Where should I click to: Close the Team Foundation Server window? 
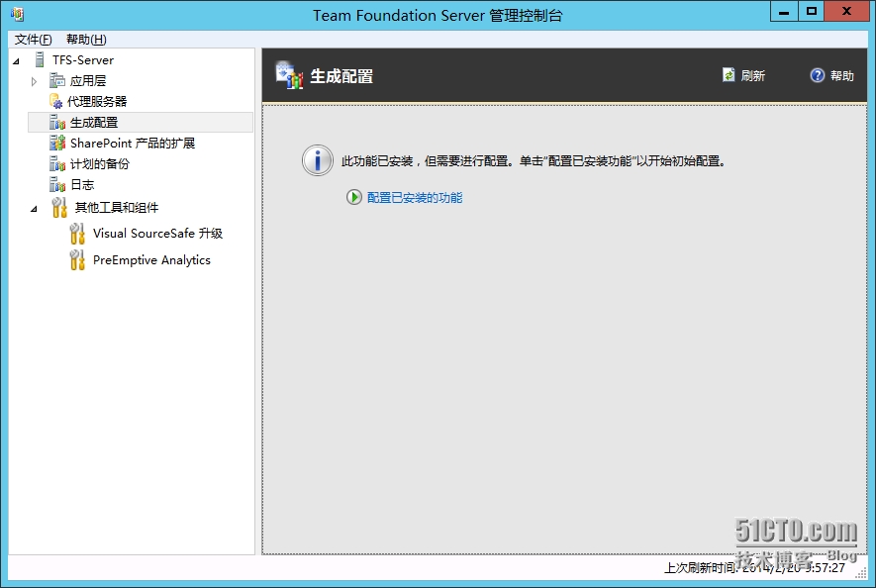click(x=846, y=11)
